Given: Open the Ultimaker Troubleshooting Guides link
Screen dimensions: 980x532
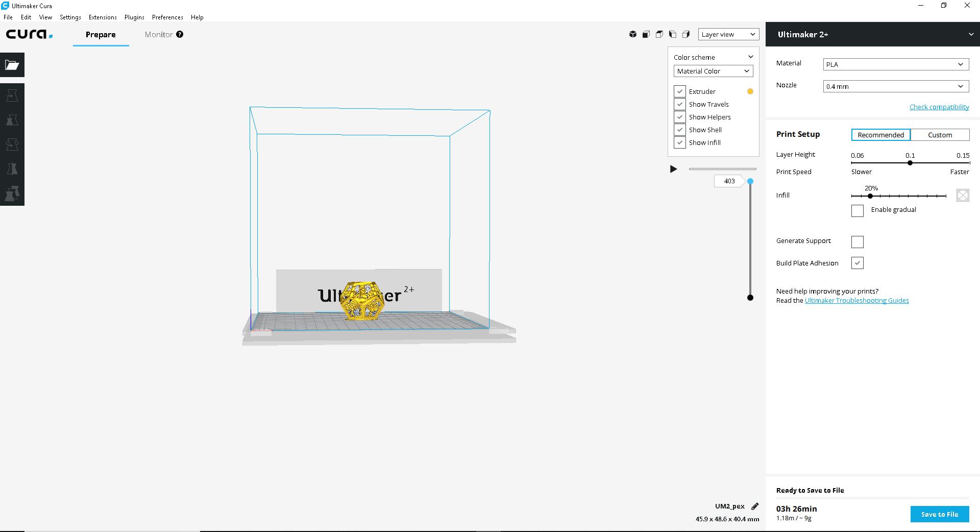Looking at the screenshot, I should coord(857,300).
